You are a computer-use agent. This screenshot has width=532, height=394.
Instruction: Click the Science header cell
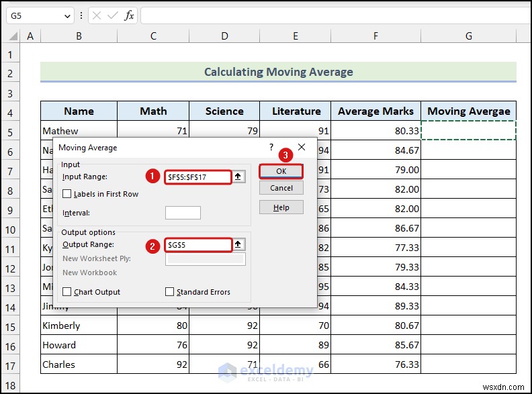(x=224, y=111)
